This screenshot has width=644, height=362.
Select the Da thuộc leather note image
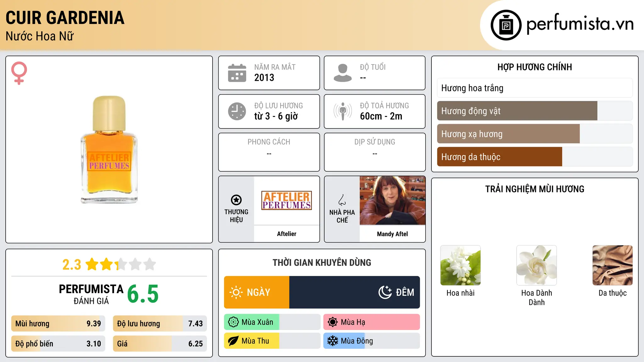[x=613, y=265]
